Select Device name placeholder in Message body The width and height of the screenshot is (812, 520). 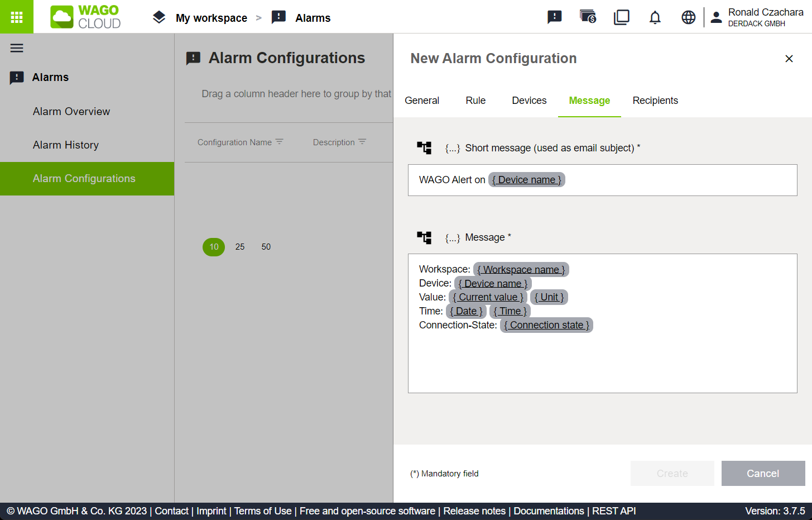tap(493, 284)
